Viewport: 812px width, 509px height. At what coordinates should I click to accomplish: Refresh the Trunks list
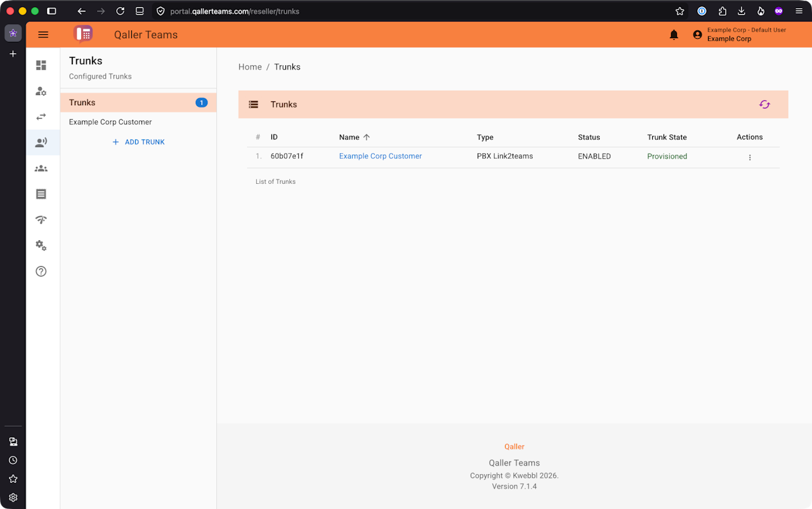[764, 105]
